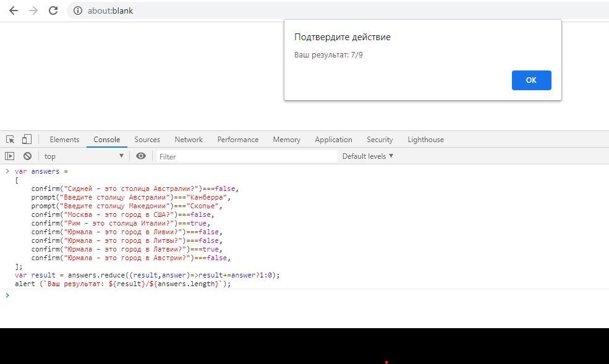Click the empty console prompt line
The height and width of the screenshot is (364, 609).
pyautogui.click(x=247, y=295)
